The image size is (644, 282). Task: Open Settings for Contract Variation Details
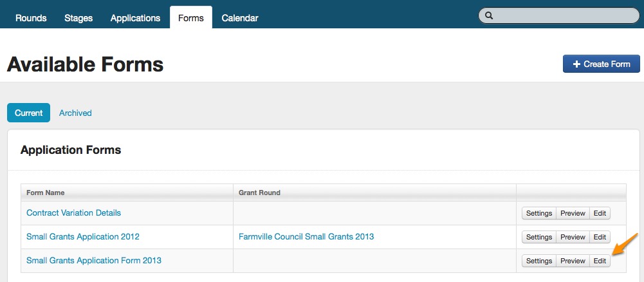[x=538, y=213]
